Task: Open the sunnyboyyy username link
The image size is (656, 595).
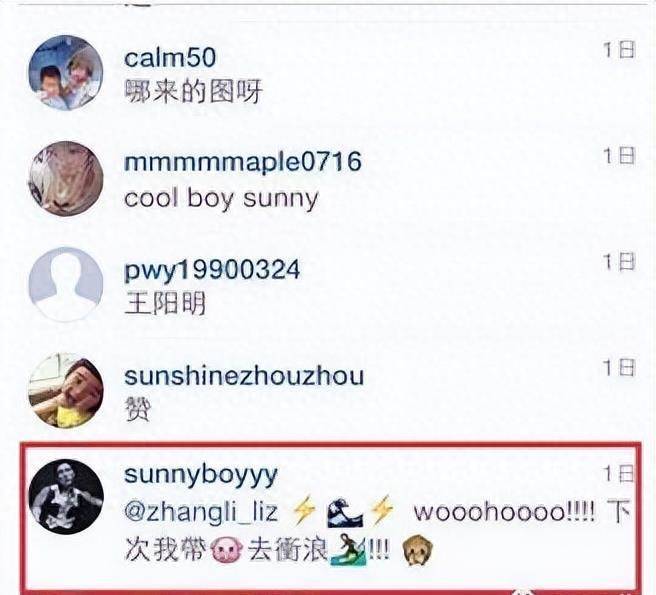Action: [x=201, y=476]
